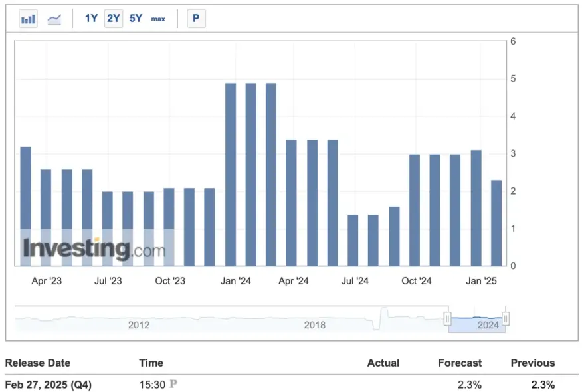Viewport: 586px width, 392px height.
Task: Switch to bar chart view
Action: [x=28, y=19]
